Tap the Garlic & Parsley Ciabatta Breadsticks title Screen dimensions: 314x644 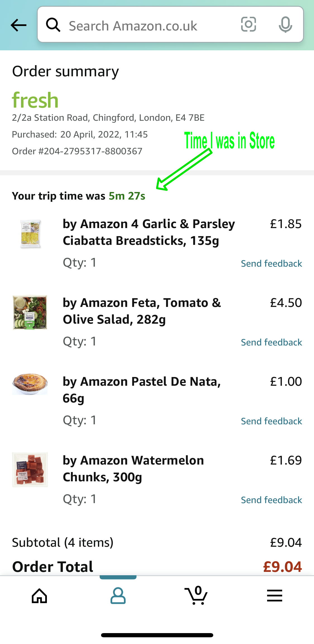(149, 232)
